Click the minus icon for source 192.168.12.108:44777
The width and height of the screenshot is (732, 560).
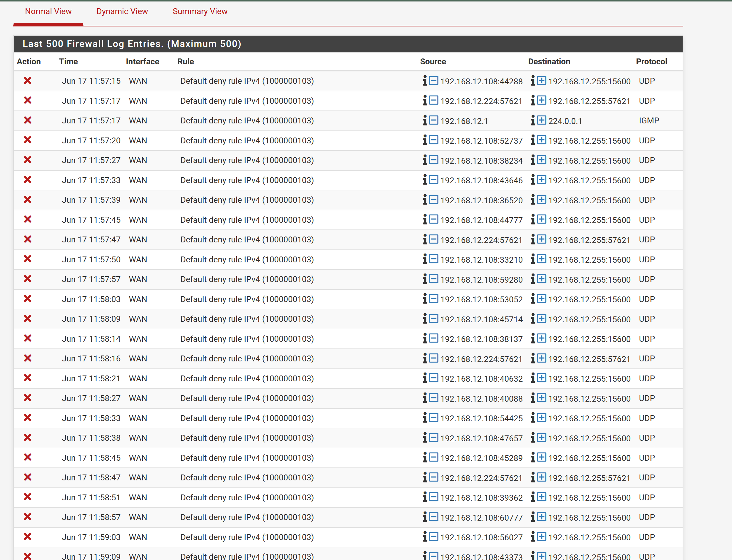click(x=433, y=219)
